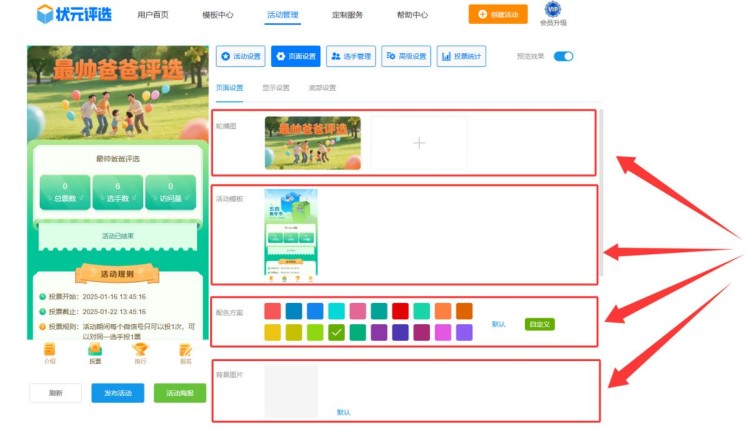This screenshot has width=750, height=428.
Task: Select the checked green color swatch
Action: click(x=336, y=332)
